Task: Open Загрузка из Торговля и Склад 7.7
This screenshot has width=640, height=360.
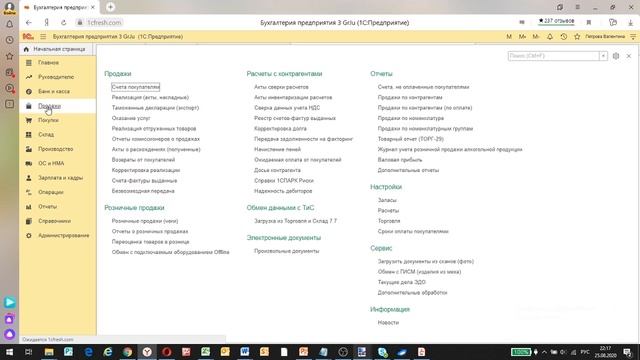Action: click(x=296, y=221)
